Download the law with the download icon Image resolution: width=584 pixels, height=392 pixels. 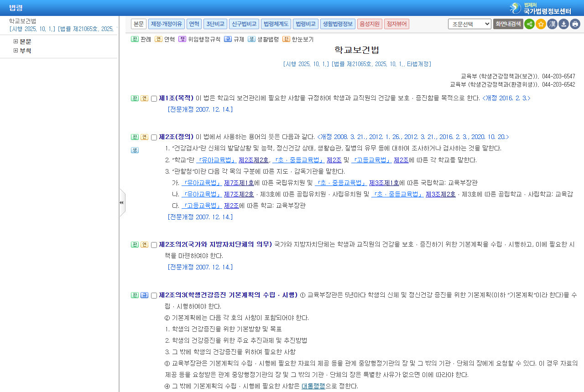tap(563, 24)
